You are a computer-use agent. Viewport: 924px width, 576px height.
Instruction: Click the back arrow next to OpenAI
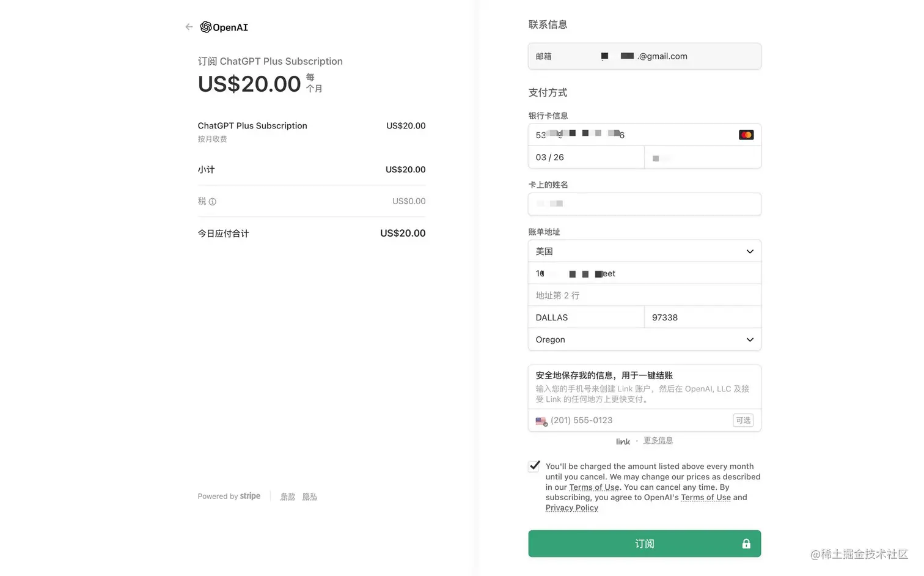(x=189, y=27)
